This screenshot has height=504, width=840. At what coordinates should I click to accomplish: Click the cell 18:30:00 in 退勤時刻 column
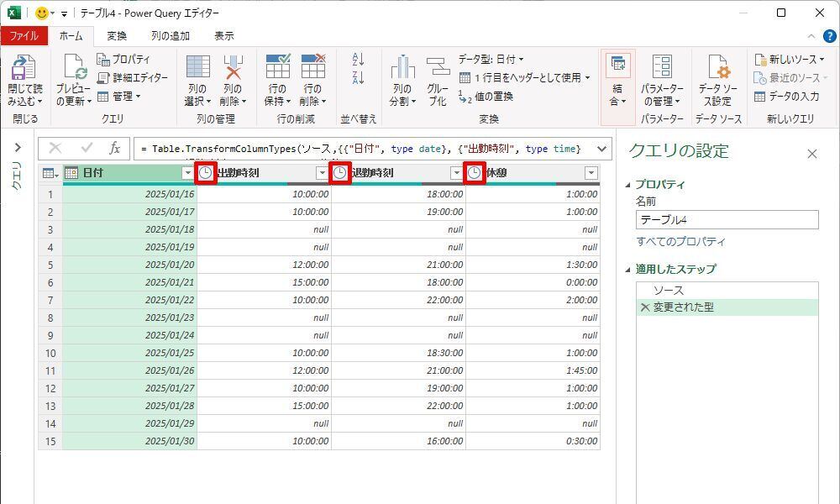[398, 354]
